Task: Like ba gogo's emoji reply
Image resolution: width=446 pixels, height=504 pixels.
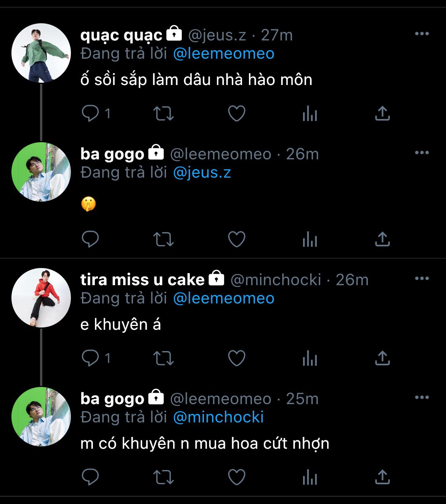Action: click(x=236, y=239)
